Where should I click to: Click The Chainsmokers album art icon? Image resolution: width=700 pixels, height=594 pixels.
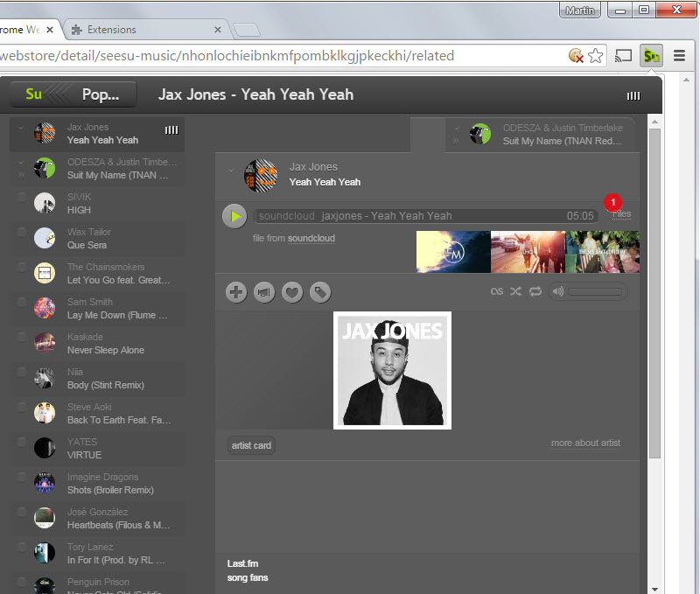(45, 273)
